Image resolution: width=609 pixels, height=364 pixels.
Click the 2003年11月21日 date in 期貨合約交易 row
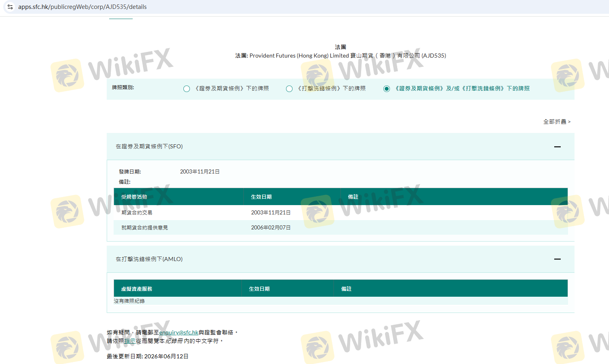(x=271, y=212)
